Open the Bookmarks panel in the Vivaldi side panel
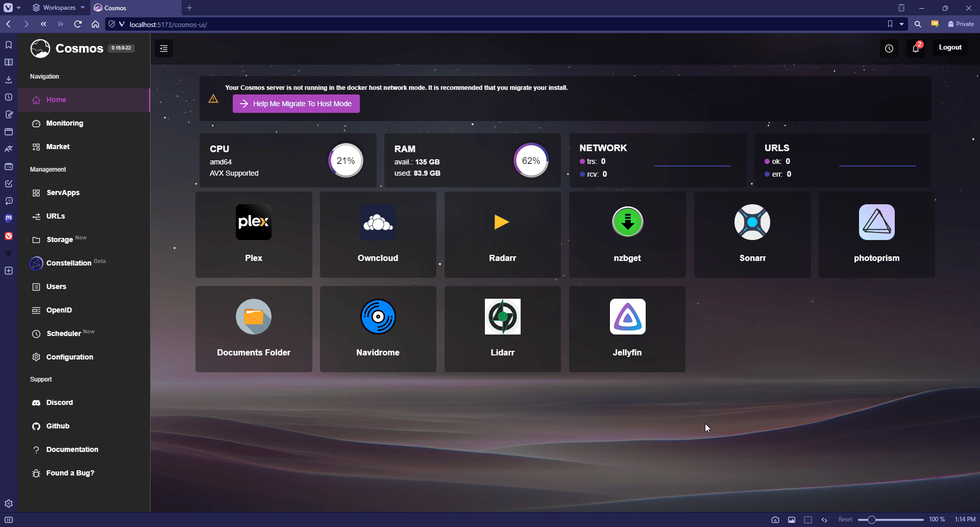This screenshot has width=980, height=527. (x=9, y=45)
